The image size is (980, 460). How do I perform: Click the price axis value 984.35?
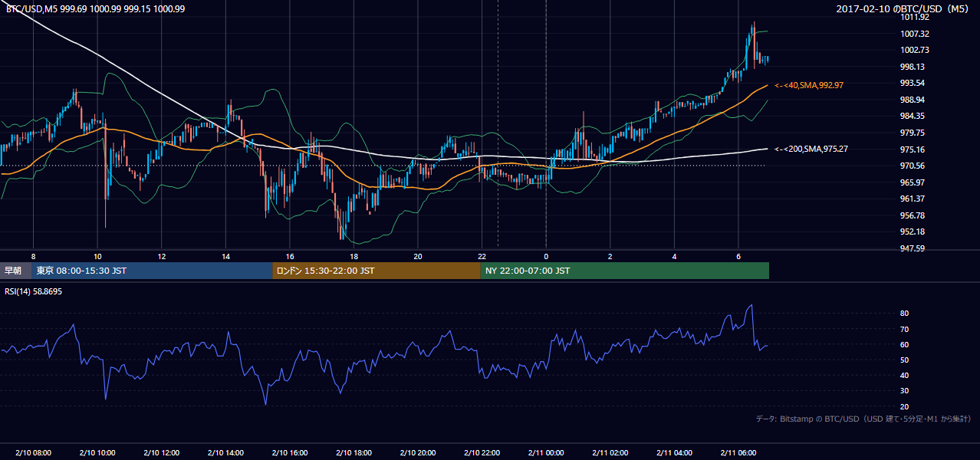913,116
